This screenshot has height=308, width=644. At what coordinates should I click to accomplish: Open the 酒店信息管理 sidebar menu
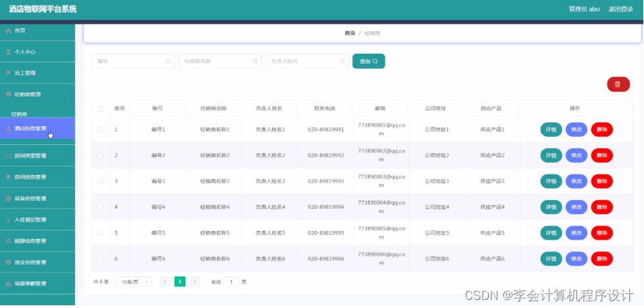pyautogui.click(x=38, y=128)
